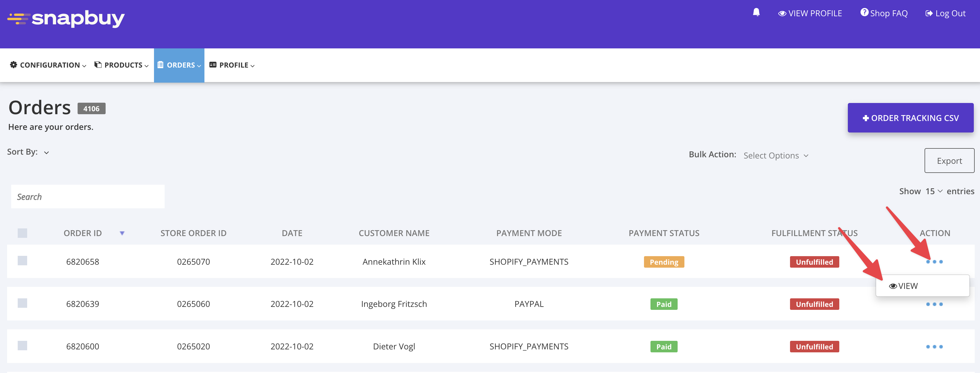The height and width of the screenshot is (373, 980).
Task: Click the Order ID sort arrow
Action: point(122,233)
